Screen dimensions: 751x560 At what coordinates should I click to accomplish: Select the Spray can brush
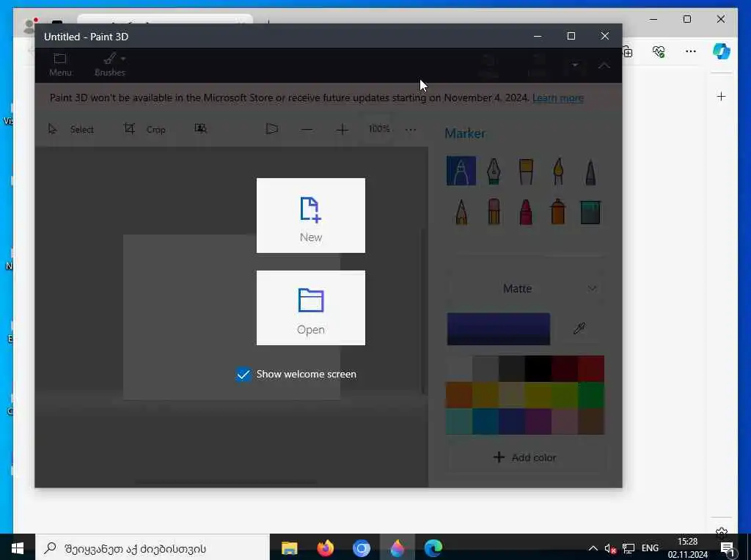(x=558, y=212)
